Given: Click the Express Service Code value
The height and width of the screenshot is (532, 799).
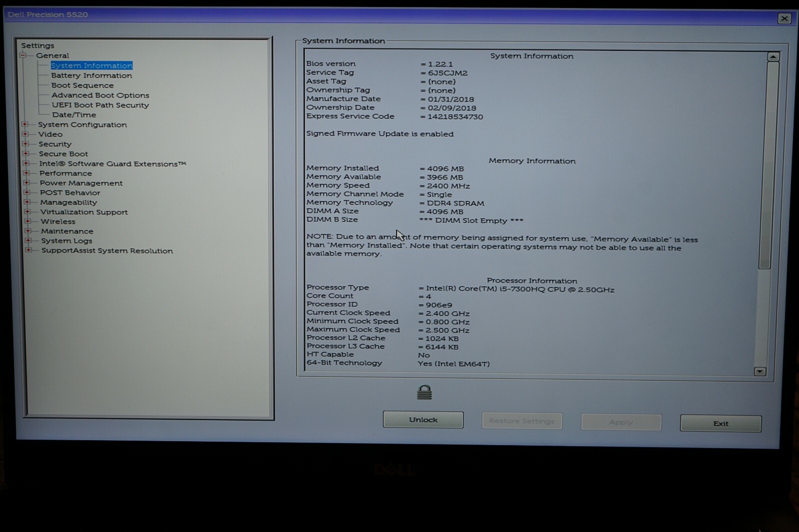Looking at the screenshot, I should point(455,117).
